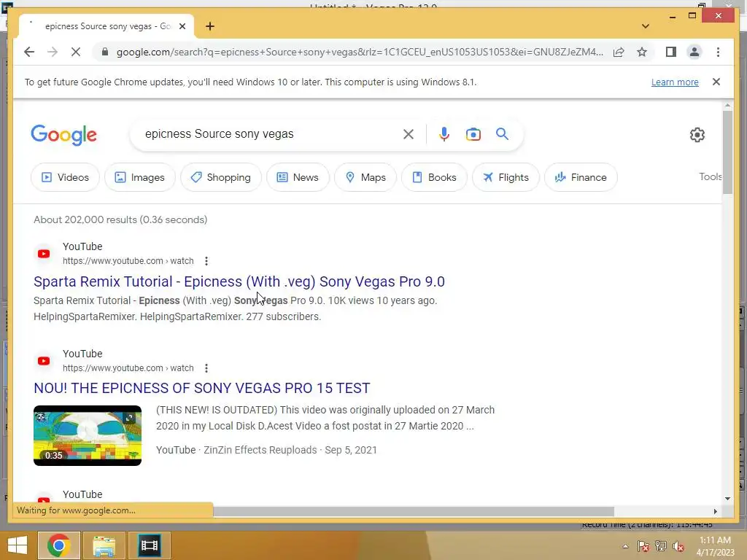The width and height of the screenshot is (747, 560).
Task: Search by image with camera icon
Action: click(x=473, y=134)
